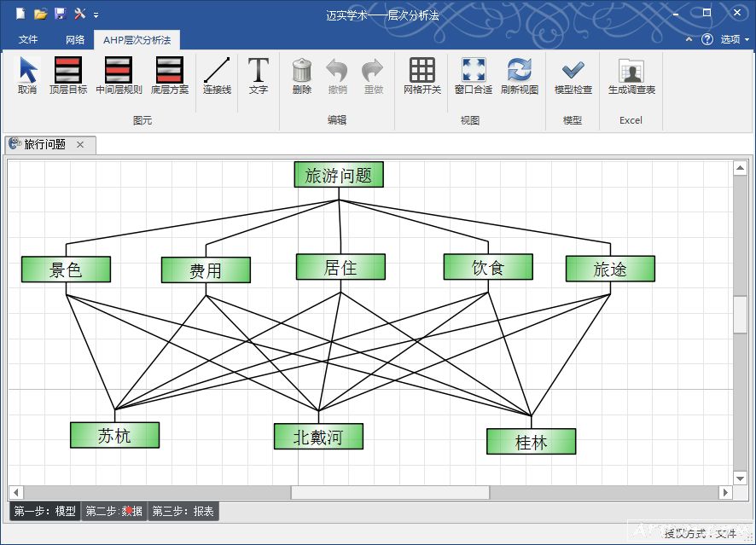Select the 顶层目标 (top goal) node tool
This screenshot has width=756, height=545.
tap(68, 75)
